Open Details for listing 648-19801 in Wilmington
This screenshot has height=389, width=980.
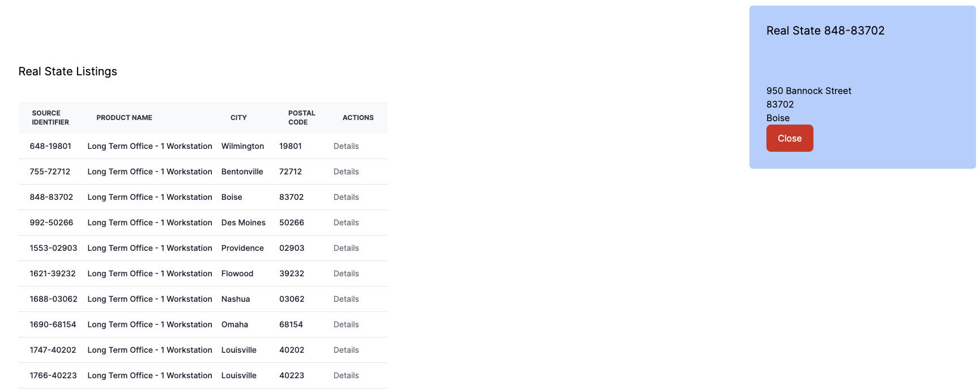point(346,146)
